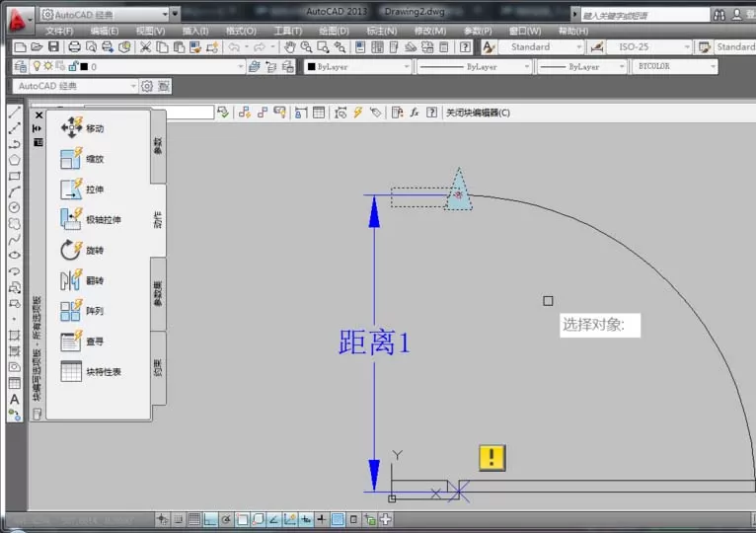
Task: Select the 移动 (Move) action in palette
Action: point(82,128)
